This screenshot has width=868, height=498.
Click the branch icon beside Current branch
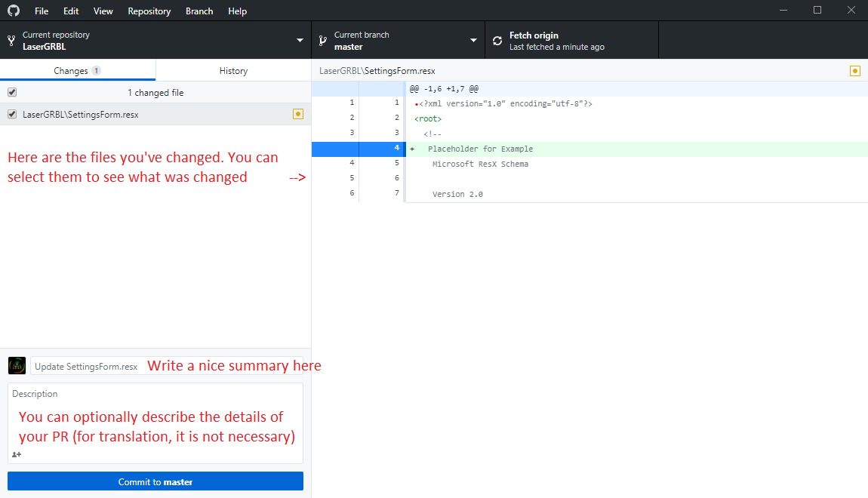[x=323, y=41]
